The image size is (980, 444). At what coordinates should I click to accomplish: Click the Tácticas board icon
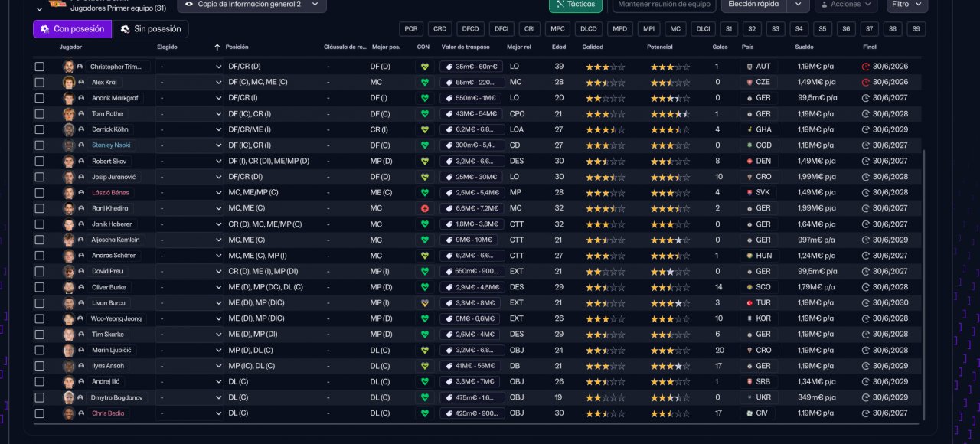[x=560, y=4]
